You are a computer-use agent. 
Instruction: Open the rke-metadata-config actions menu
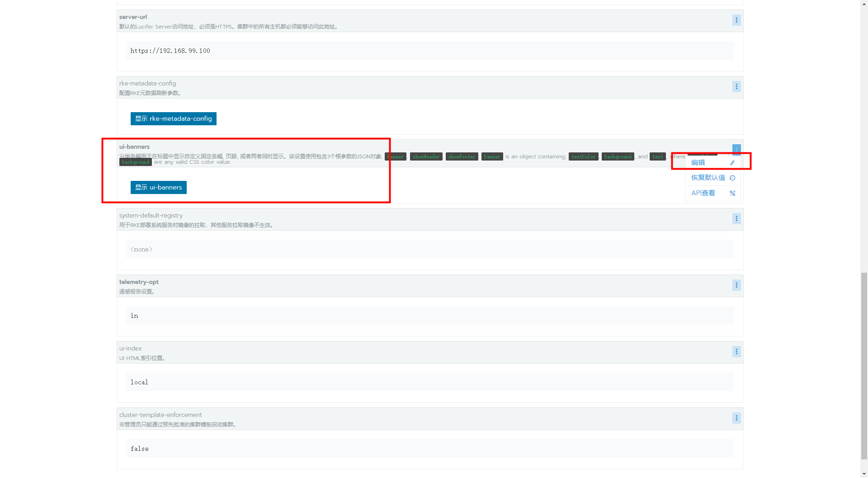(736, 86)
